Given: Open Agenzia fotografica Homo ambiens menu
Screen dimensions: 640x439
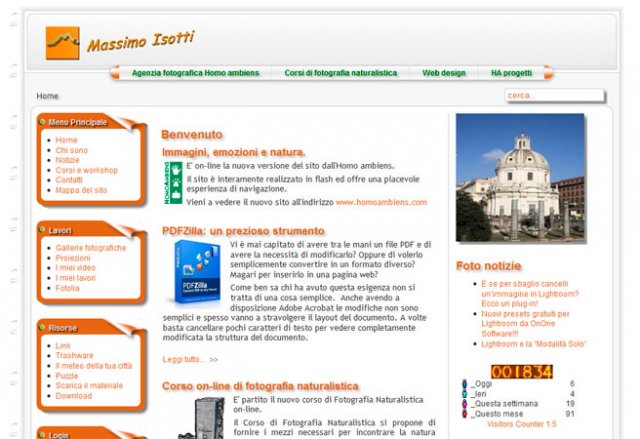Looking at the screenshot, I should pyautogui.click(x=196, y=73).
